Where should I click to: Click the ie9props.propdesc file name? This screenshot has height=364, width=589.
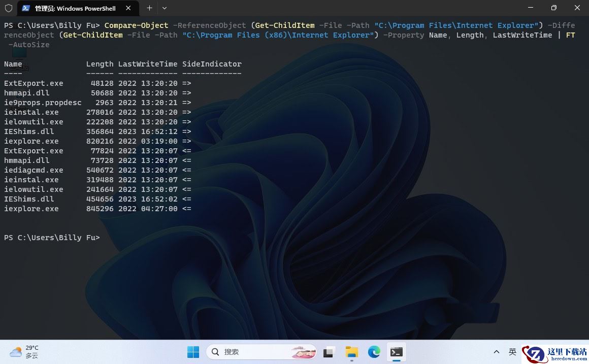tap(43, 103)
